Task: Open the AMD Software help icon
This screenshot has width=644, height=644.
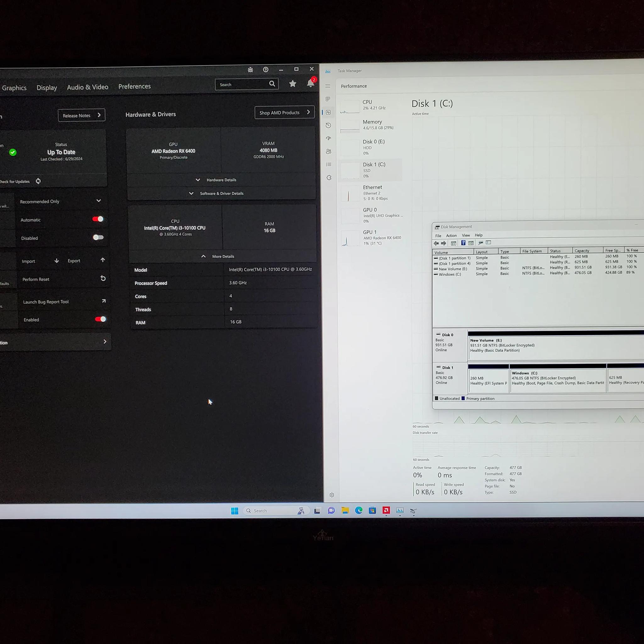Action: (266, 69)
